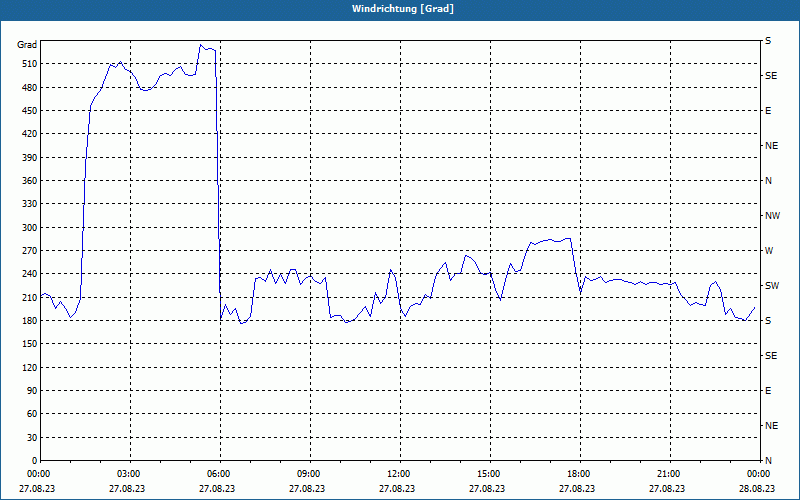Screen dimensions: 800x500
Task: Click the 180 y-axis tick label
Action: pyautogui.click(x=30, y=321)
